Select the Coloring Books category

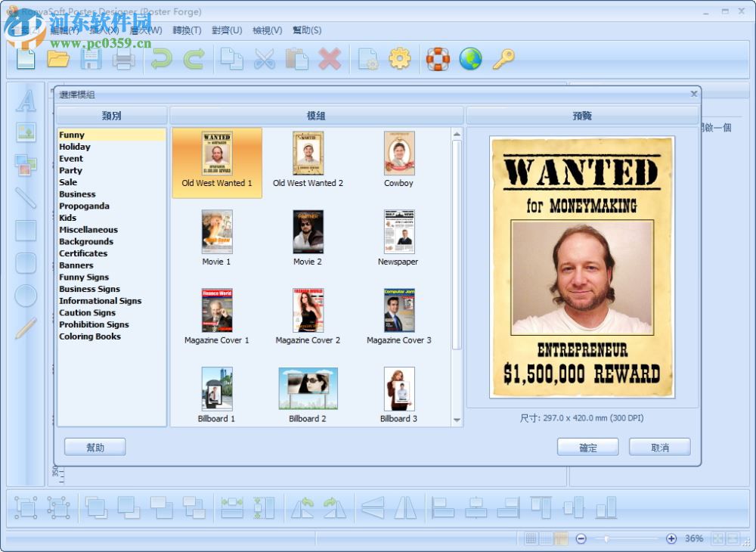point(90,336)
